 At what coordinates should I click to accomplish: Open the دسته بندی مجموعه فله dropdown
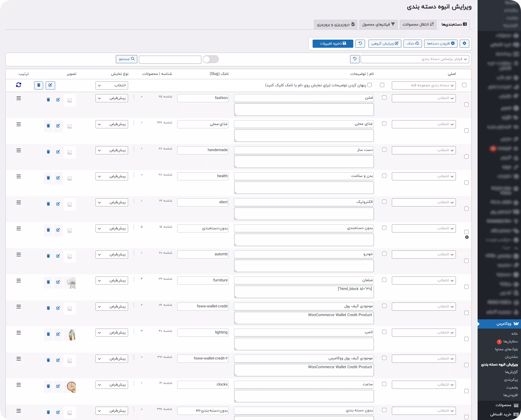click(x=424, y=85)
